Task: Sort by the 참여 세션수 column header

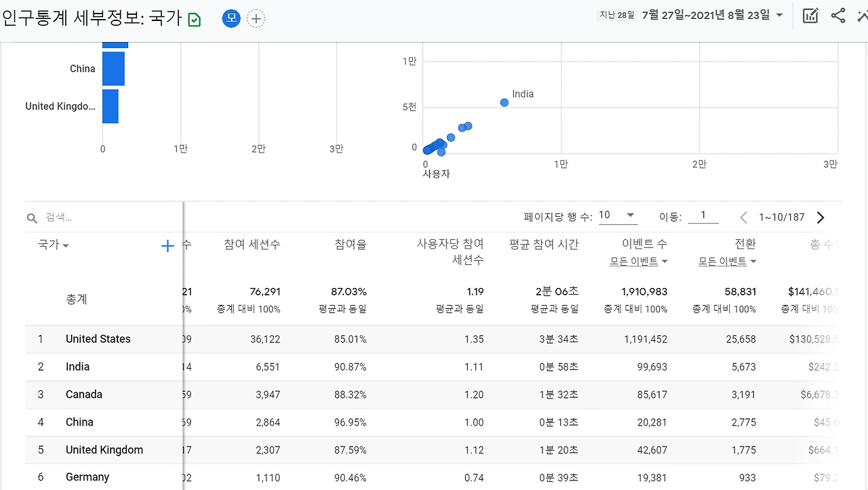Action: (x=252, y=245)
